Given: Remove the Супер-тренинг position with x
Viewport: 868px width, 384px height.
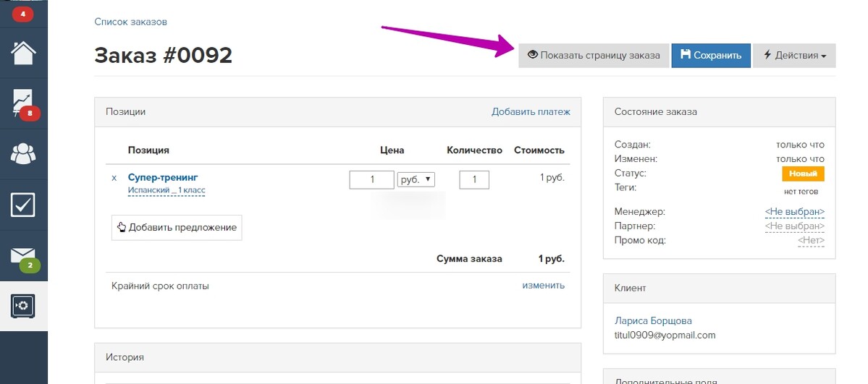Looking at the screenshot, I should pyautogui.click(x=114, y=178).
